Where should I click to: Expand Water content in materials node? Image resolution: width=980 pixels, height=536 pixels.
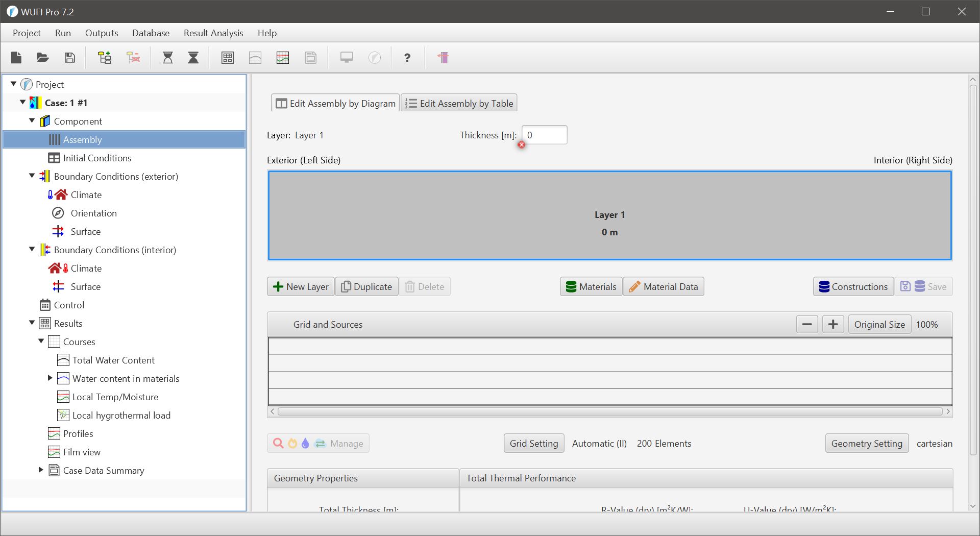(50, 378)
